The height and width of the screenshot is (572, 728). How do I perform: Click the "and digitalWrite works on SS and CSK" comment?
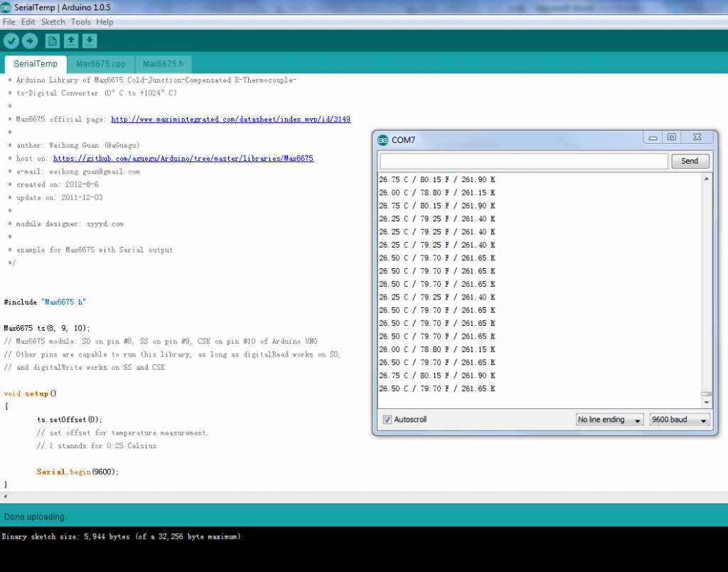point(85,367)
